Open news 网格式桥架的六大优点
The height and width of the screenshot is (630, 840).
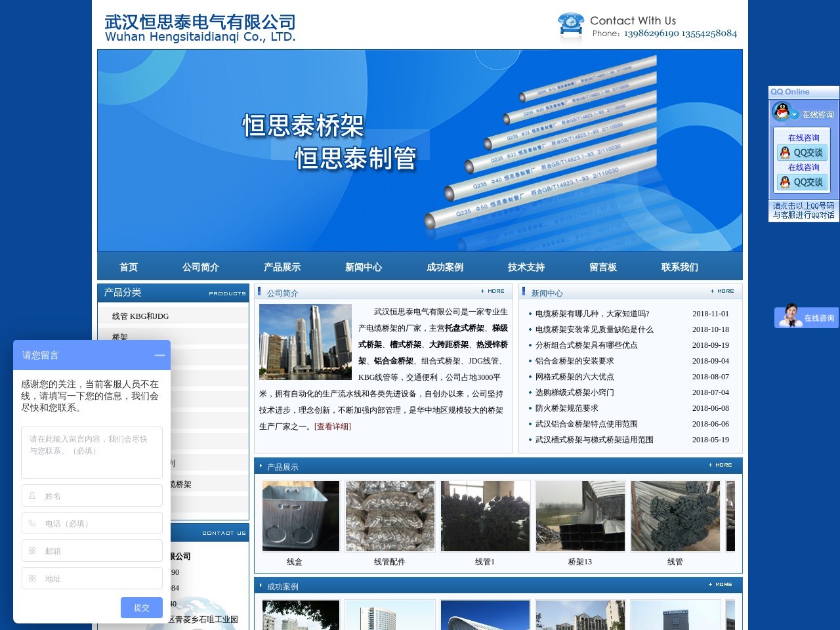[574, 377]
